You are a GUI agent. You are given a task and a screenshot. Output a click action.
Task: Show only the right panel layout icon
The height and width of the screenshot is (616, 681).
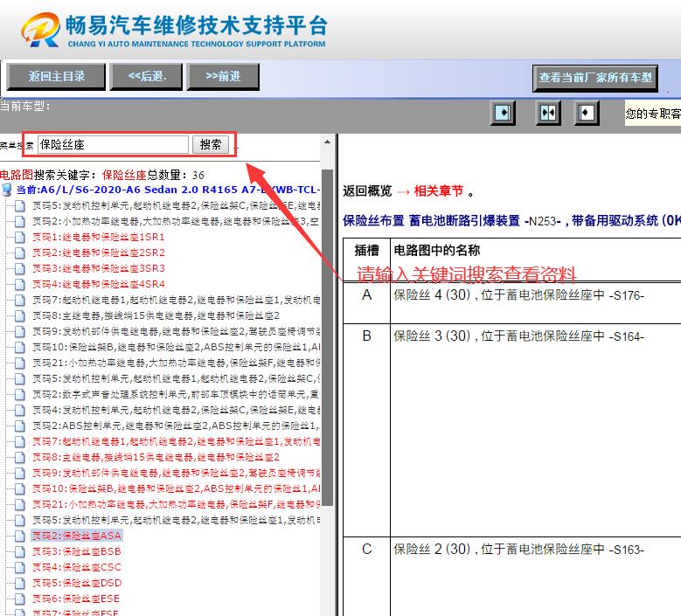click(587, 113)
